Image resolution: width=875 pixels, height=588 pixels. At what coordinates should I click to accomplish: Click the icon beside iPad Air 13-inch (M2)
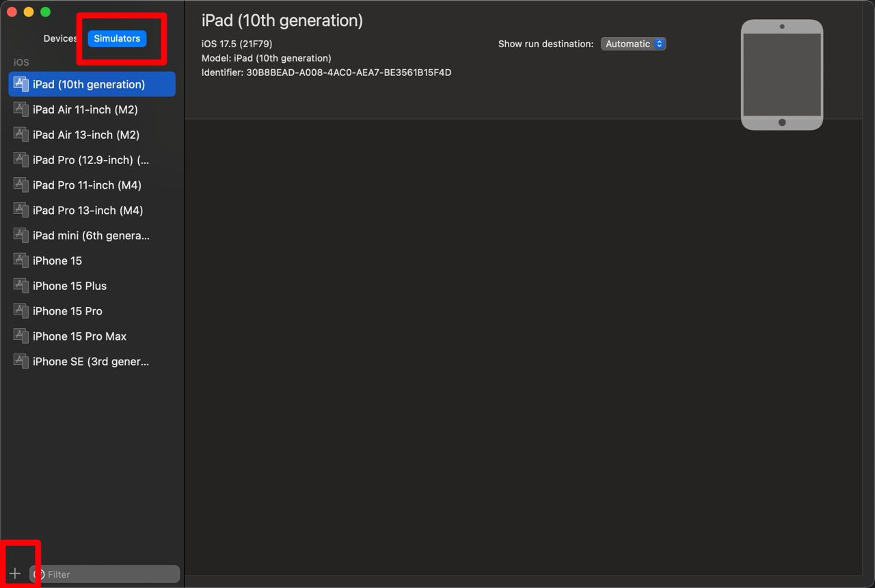pos(21,135)
